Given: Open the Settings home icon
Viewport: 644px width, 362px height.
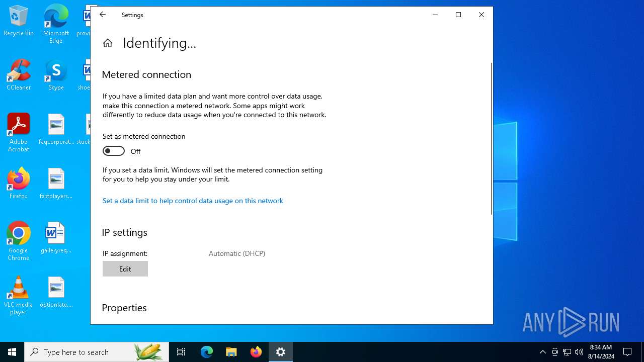Looking at the screenshot, I should pyautogui.click(x=108, y=43).
